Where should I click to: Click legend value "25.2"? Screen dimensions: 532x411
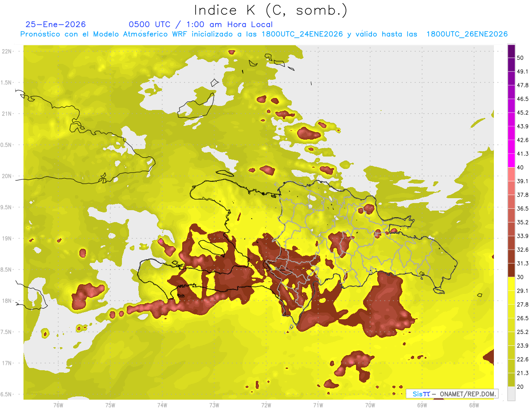tap(522, 332)
